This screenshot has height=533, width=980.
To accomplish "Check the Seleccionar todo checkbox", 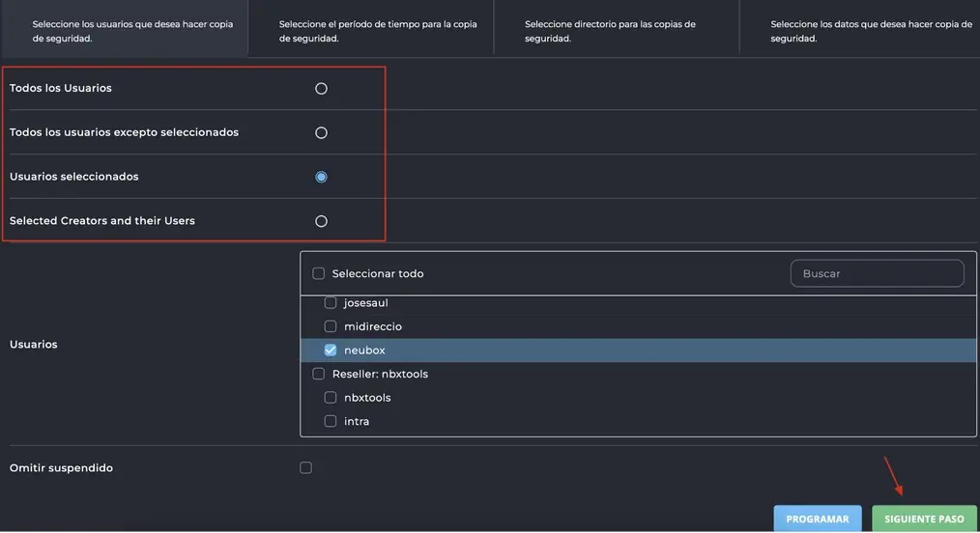I will coord(318,273).
